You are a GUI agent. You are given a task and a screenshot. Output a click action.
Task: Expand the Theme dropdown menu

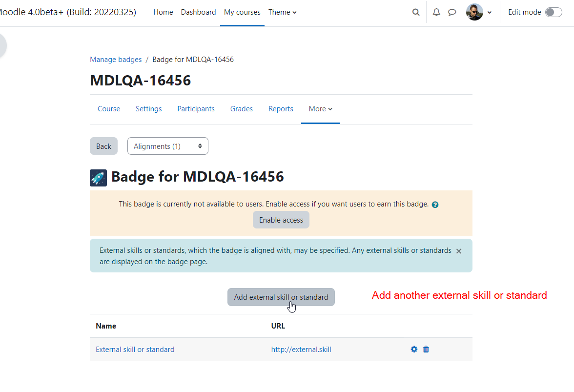click(x=282, y=12)
